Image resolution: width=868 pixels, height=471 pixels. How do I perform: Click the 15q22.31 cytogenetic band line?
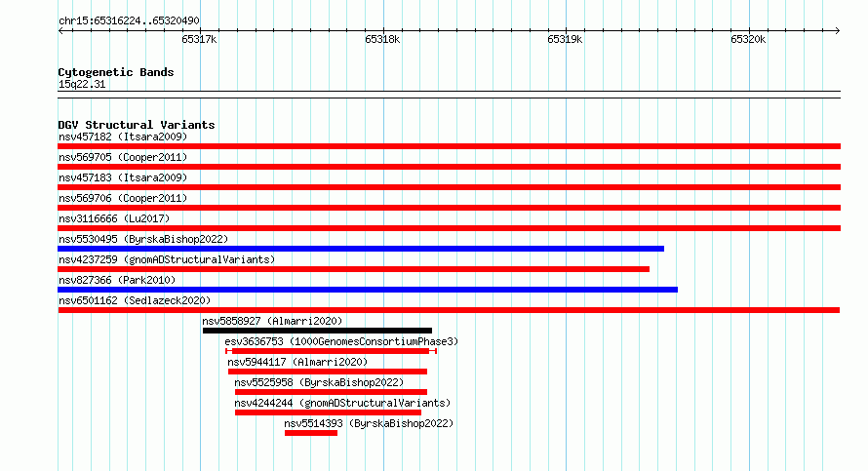click(449, 95)
